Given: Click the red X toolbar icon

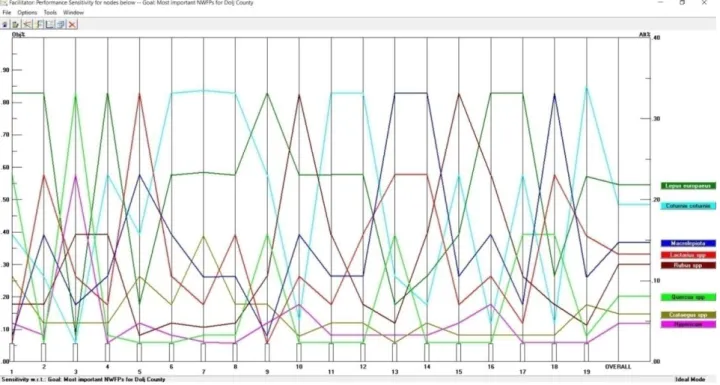Looking at the screenshot, I should [x=72, y=24].
